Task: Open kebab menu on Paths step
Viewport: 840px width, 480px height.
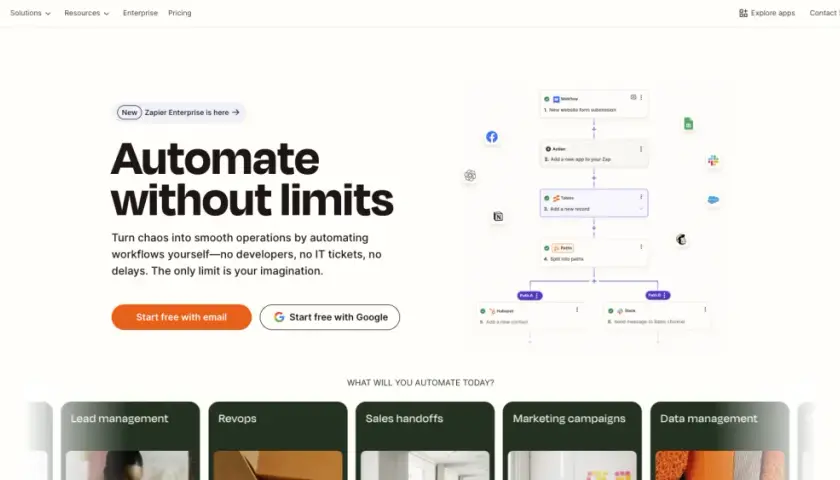Action: (x=641, y=247)
